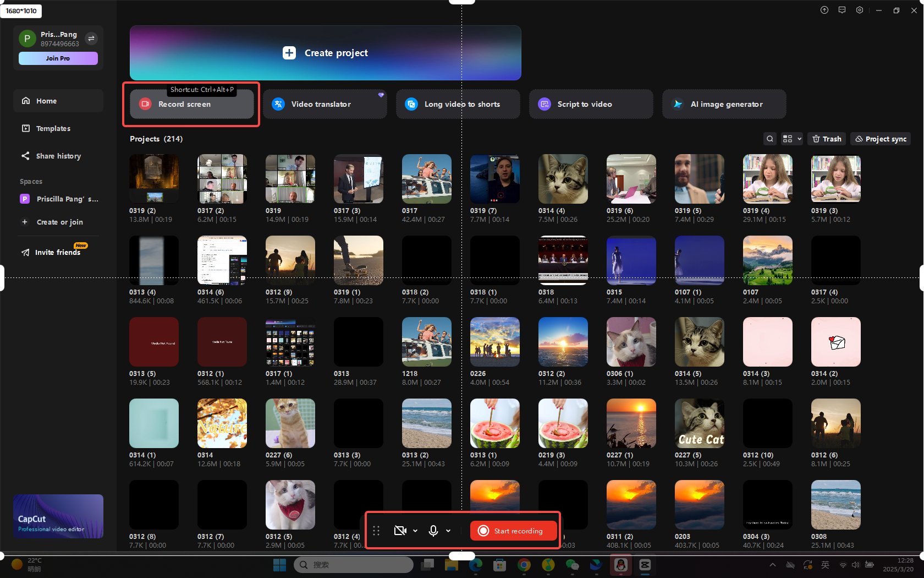Go to Home in the sidebar
924x578 pixels.
click(58, 101)
